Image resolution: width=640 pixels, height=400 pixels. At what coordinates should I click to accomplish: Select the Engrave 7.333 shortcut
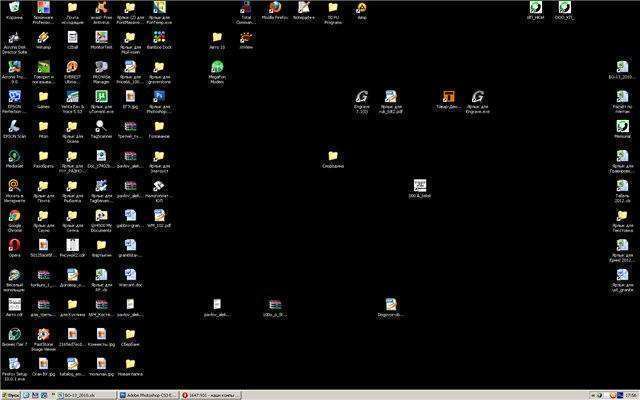click(362, 102)
